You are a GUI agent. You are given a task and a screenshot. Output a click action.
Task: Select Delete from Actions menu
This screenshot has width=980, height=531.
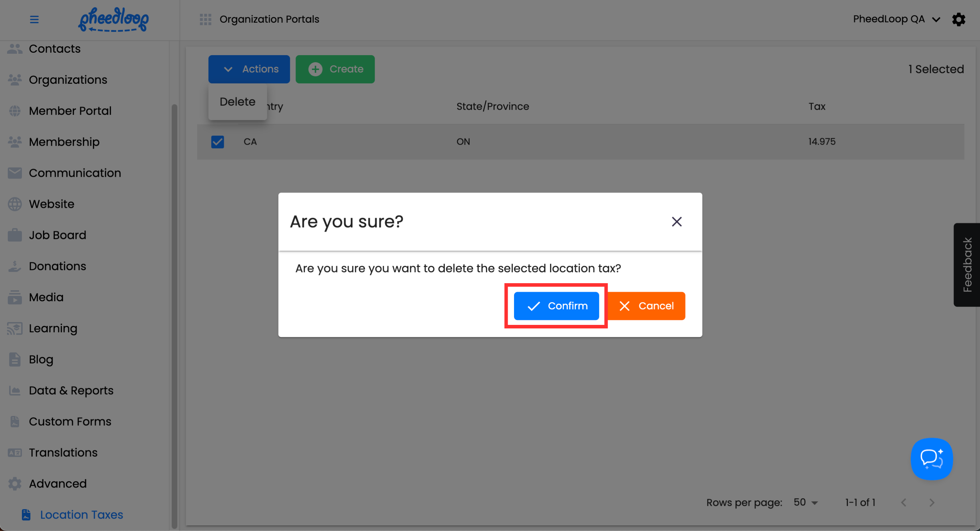coord(237,102)
